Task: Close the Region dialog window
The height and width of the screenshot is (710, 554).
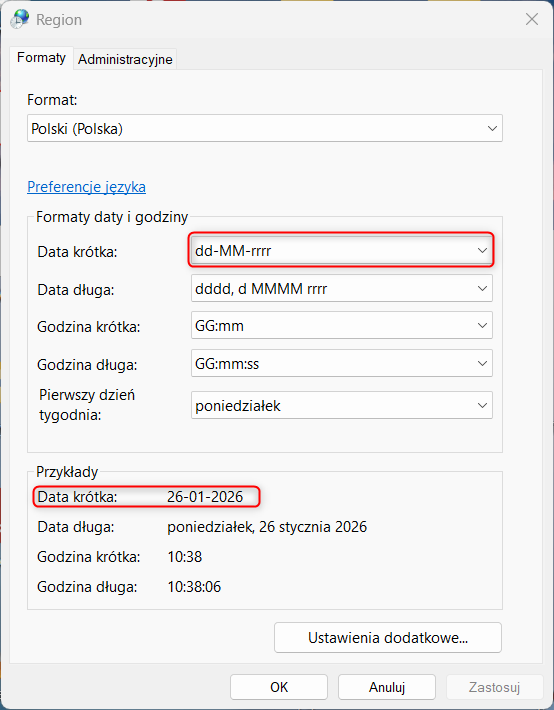Action: (x=532, y=19)
